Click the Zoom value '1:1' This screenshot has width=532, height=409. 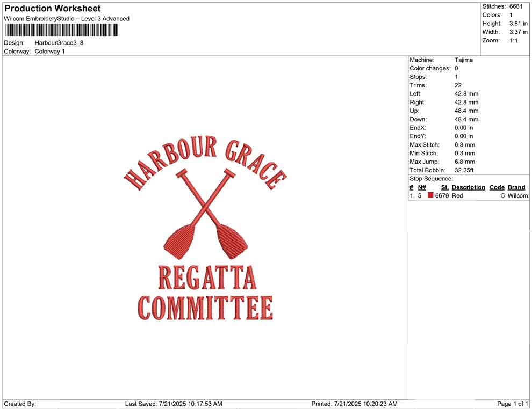tap(513, 40)
